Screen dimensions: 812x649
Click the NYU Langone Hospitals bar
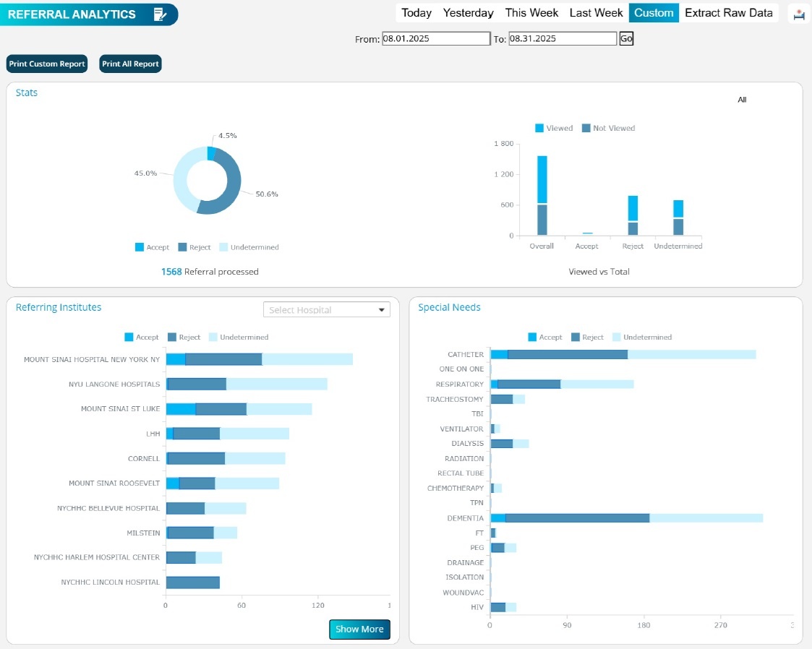[247, 384]
